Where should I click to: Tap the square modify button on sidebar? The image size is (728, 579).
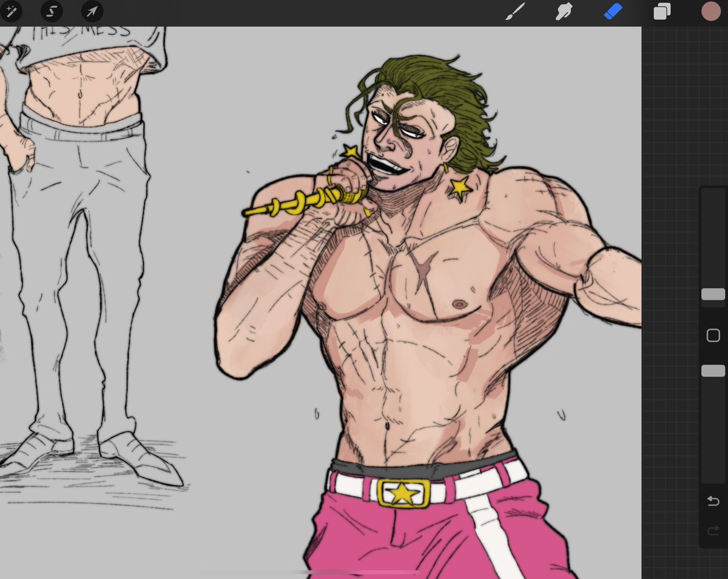[713, 335]
